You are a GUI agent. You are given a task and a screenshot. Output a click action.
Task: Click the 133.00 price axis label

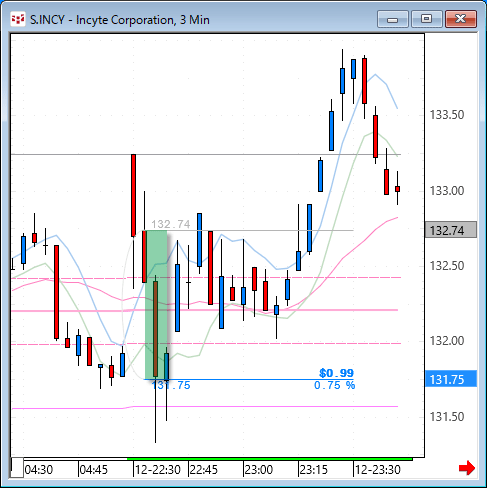click(447, 191)
